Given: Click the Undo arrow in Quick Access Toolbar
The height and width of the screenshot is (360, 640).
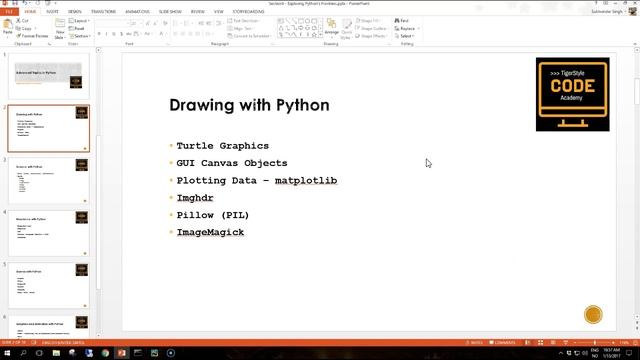Looking at the screenshot, I should [x=25, y=3].
